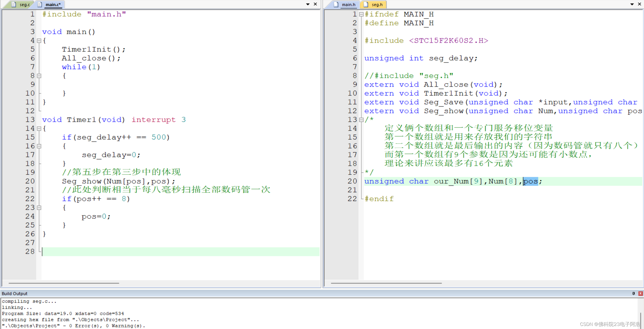Place cursor on empty line 28 in main.c
The image size is (644, 329).
(180, 252)
